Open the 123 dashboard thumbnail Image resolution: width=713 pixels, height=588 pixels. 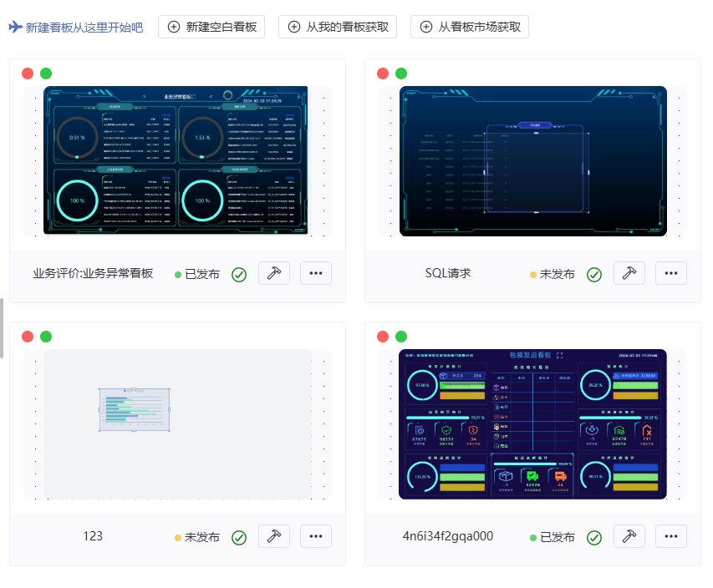[178, 424]
